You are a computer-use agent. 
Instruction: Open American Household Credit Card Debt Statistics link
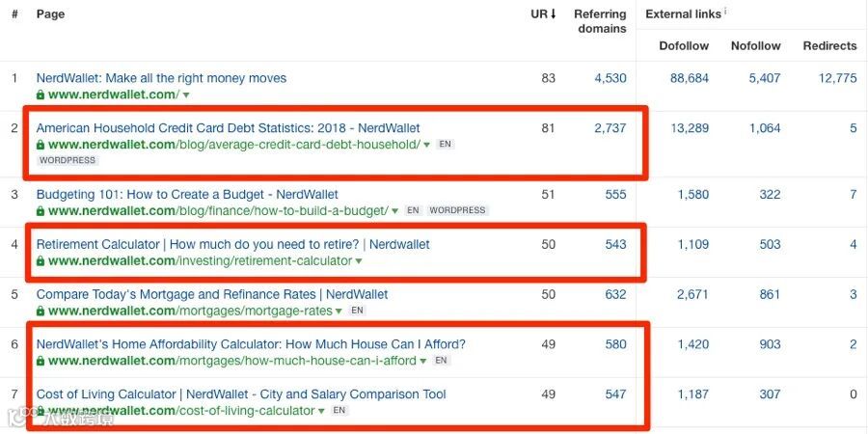[228, 128]
